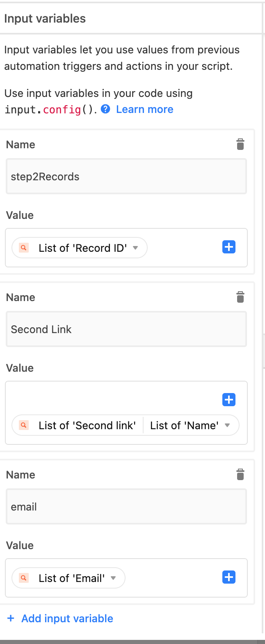
Task: Edit the step2Records name field
Action: click(x=126, y=177)
